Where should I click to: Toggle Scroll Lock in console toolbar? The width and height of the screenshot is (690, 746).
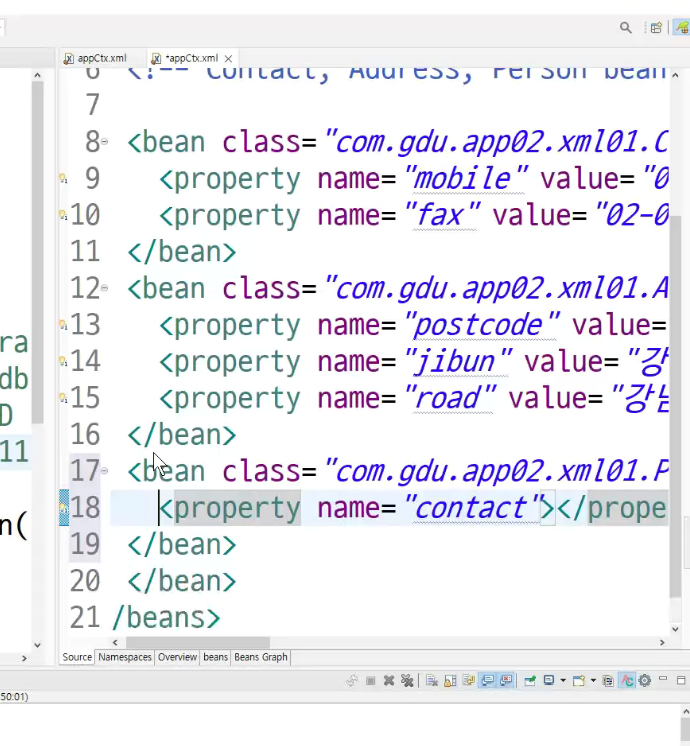click(x=450, y=681)
